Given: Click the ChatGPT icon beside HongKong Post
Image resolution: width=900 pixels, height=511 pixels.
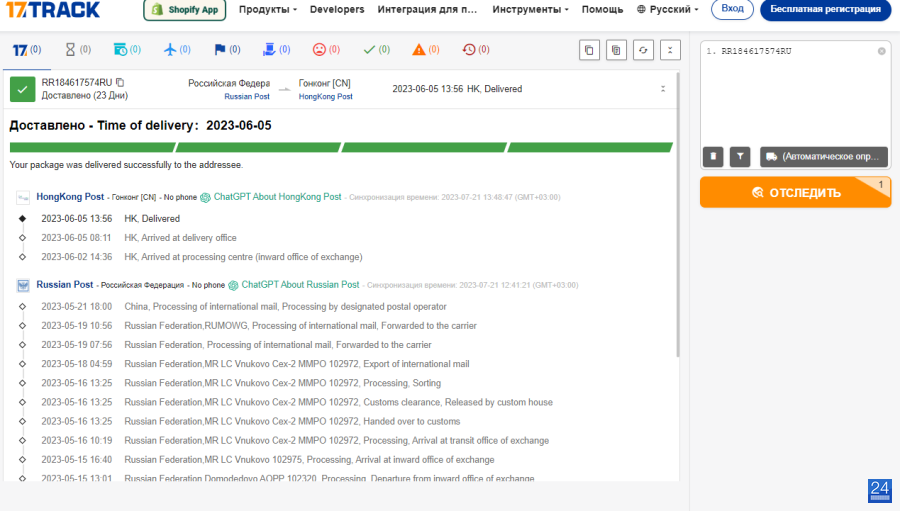Looking at the screenshot, I should pos(205,198).
